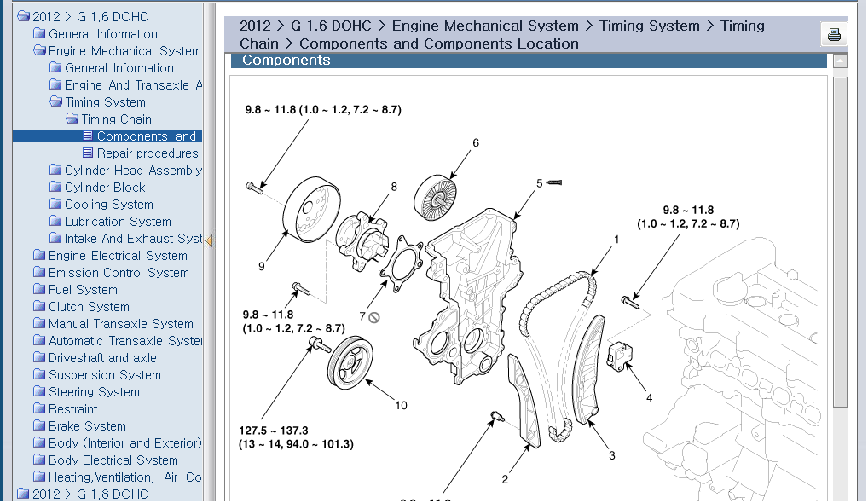Expand Heating, Ventilation, Air Conditioning item
The height and width of the screenshot is (503, 868).
point(125,477)
